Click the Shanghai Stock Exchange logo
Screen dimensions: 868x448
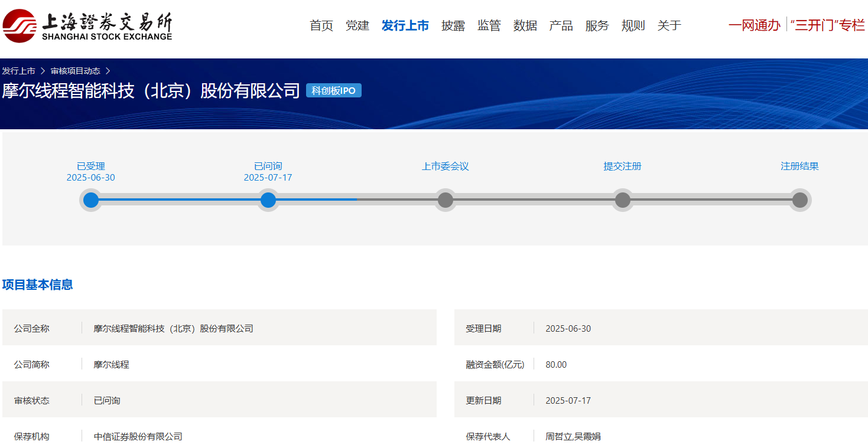click(x=87, y=26)
